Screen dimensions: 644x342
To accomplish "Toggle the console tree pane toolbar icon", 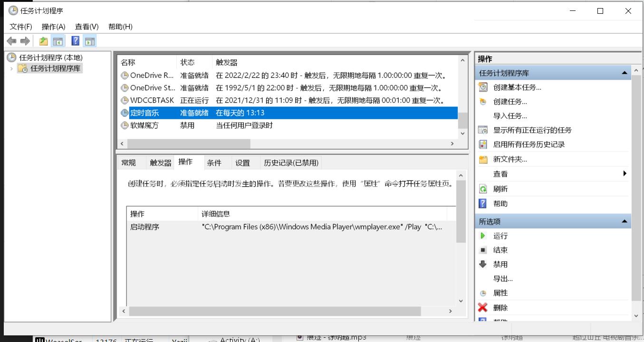I will (58, 41).
